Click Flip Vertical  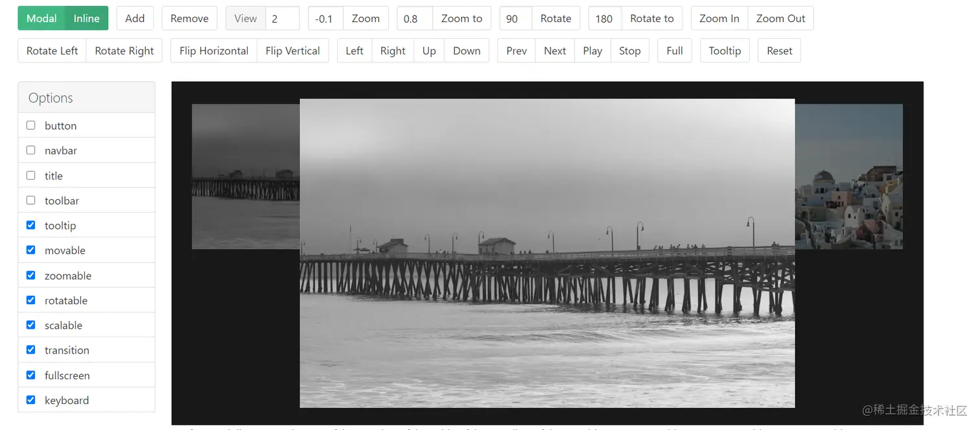tap(293, 51)
